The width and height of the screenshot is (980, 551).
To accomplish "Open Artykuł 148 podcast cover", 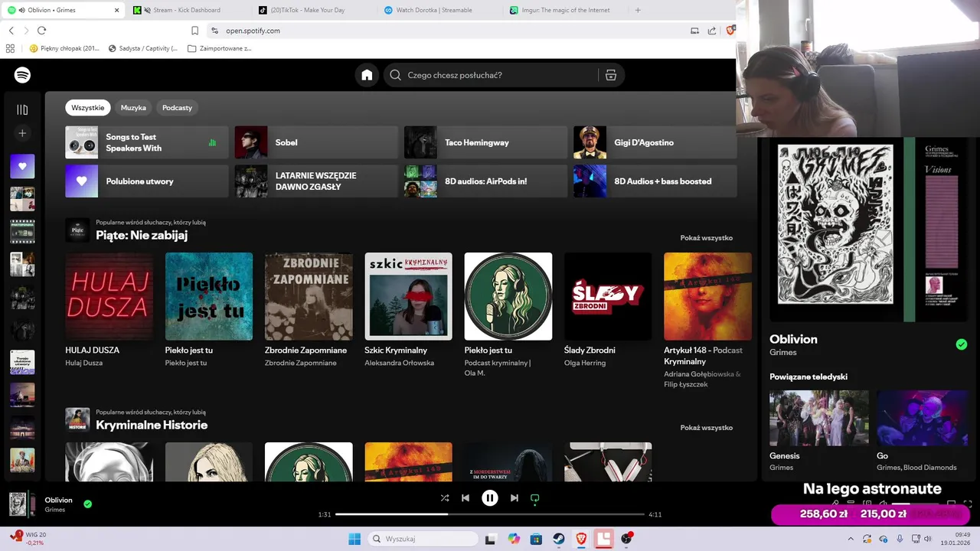I will pyautogui.click(x=707, y=296).
